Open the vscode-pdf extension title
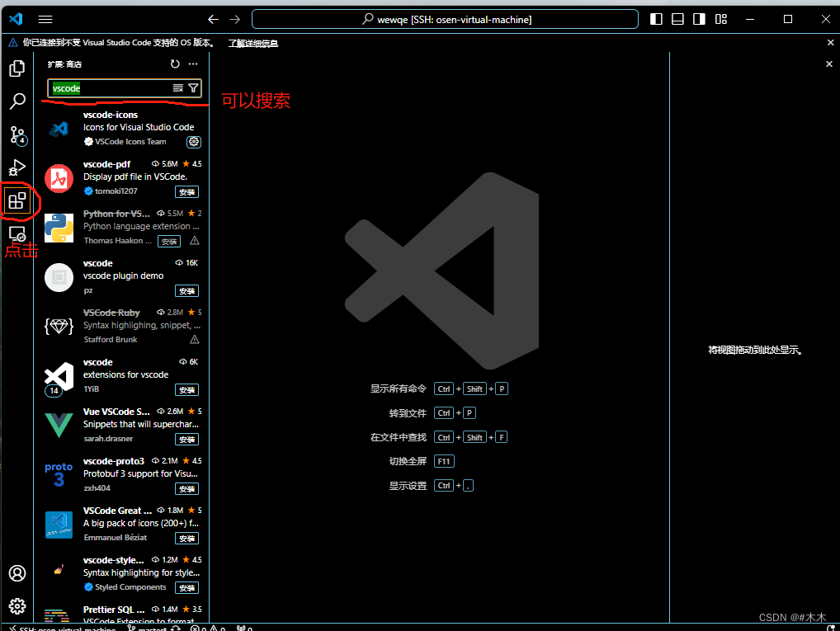Screen dimensions: 840x631 coord(106,164)
